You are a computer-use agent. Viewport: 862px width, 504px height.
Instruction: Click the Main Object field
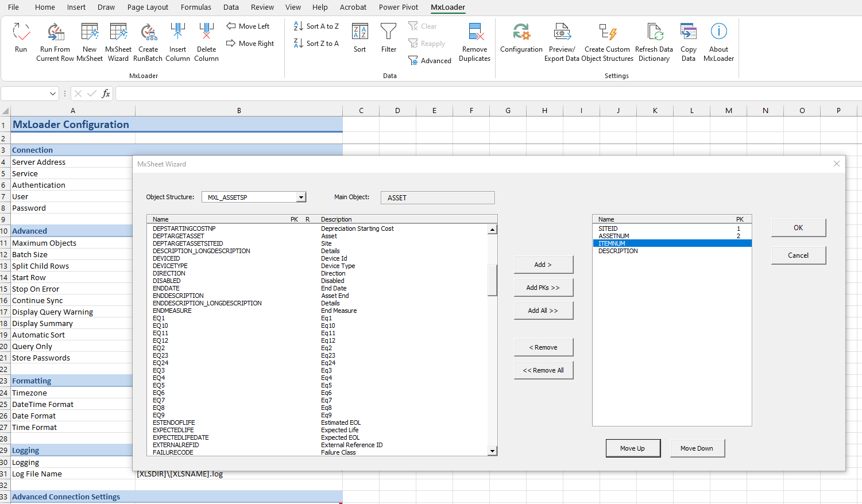tap(438, 198)
